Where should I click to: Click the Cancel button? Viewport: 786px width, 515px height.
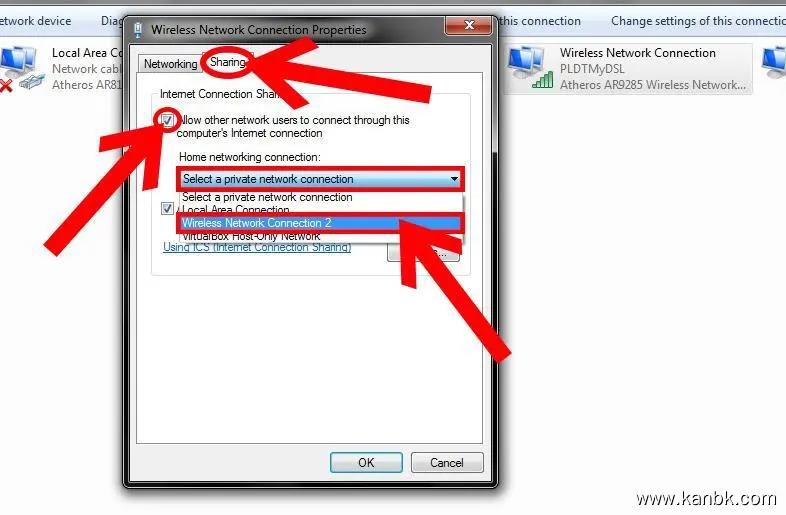pyautogui.click(x=447, y=462)
